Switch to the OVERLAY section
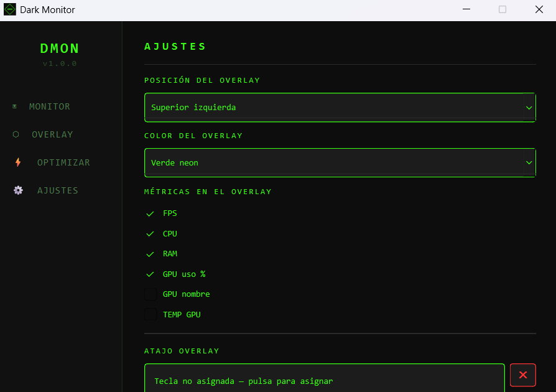This screenshot has height=392, width=556. click(52, 134)
